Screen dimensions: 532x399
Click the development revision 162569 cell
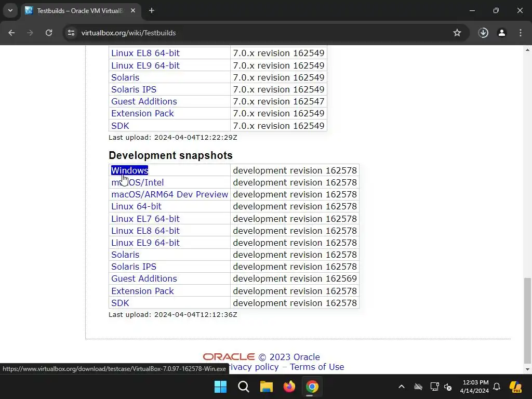[x=295, y=278]
